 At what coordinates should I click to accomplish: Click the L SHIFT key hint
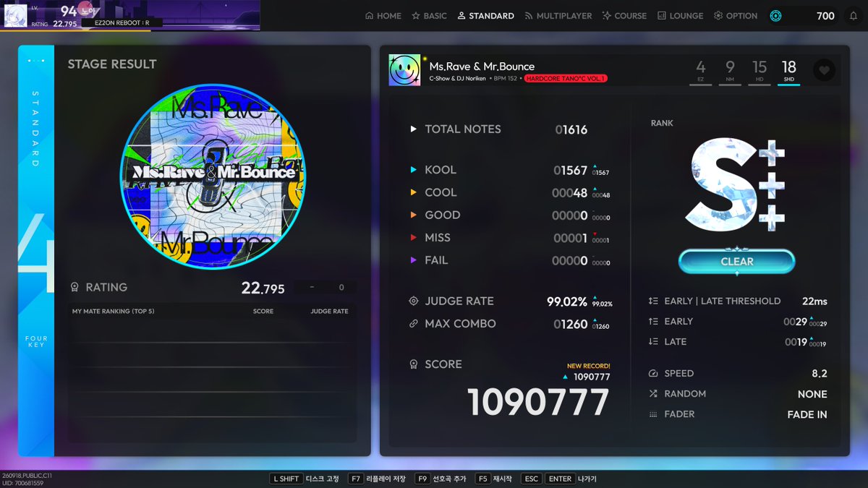click(x=285, y=479)
